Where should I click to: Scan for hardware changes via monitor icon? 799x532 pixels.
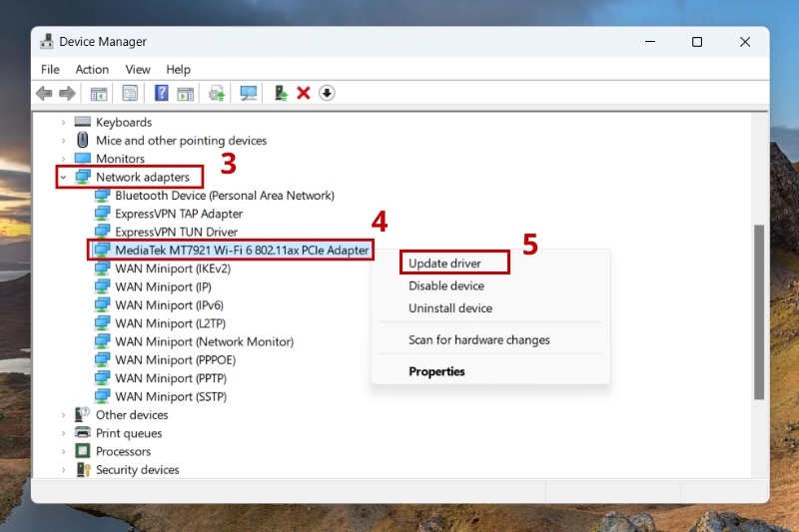pyautogui.click(x=248, y=93)
